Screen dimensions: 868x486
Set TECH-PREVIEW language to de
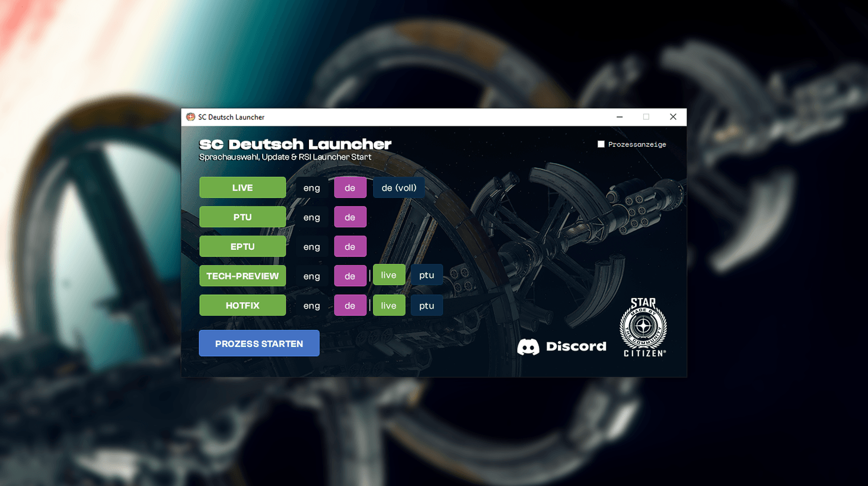(350, 276)
